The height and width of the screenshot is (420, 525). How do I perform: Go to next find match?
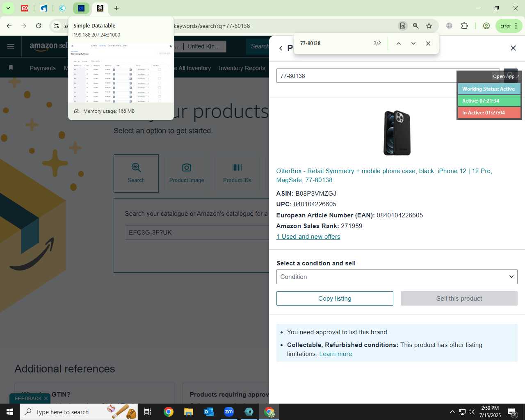pos(413,43)
